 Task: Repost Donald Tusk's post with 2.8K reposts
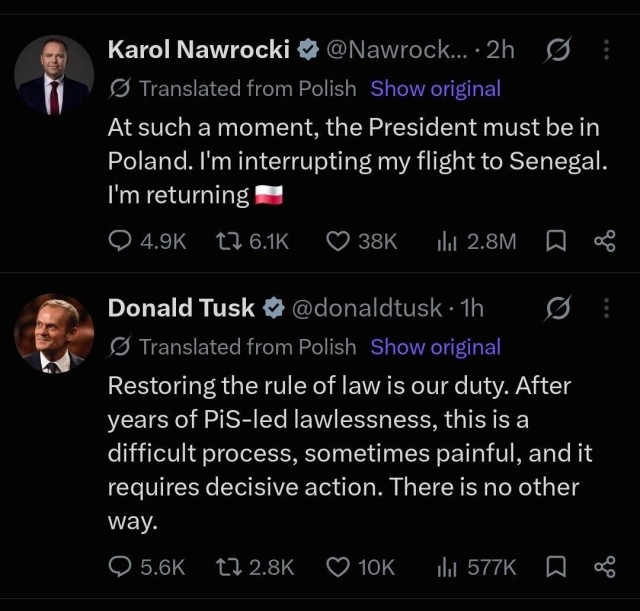click(x=255, y=567)
